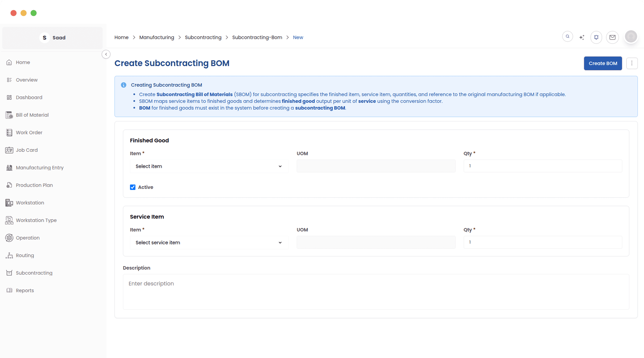This screenshot has width=644, height=358.
Task: Select Work Order in the sidebar
Action: pyautogui.click(x=29, y=132)
